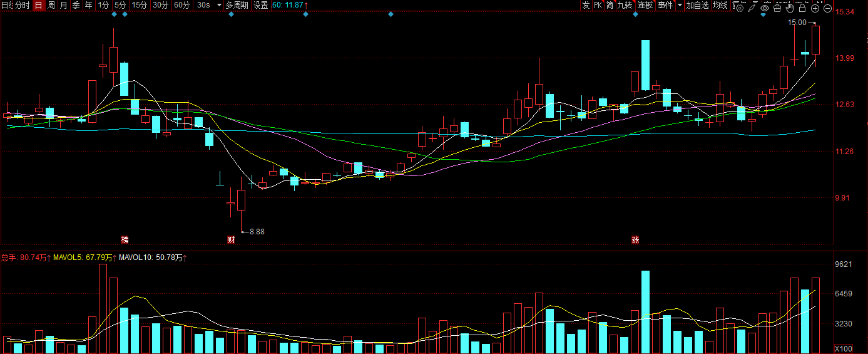Click the 涨 marker below the chart
The height and width of the screenshot is (354, 868).
pyautogui.click(x=635, y=240)
